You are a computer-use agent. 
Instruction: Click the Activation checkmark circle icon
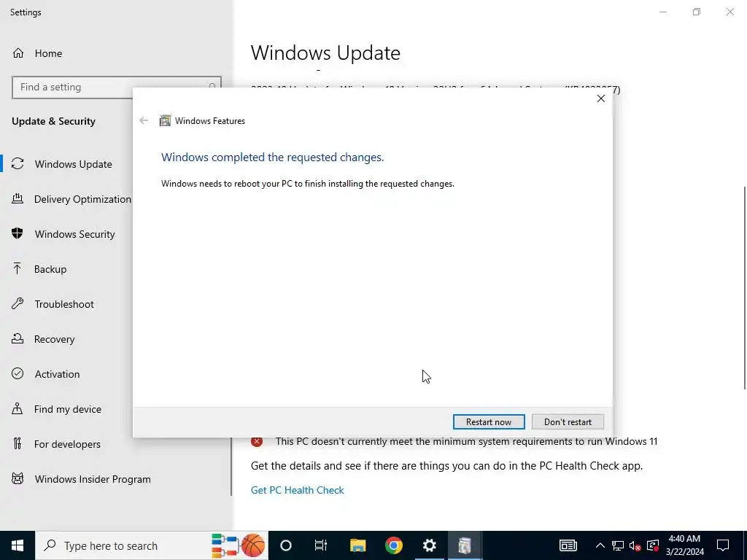tap(18, 373)
